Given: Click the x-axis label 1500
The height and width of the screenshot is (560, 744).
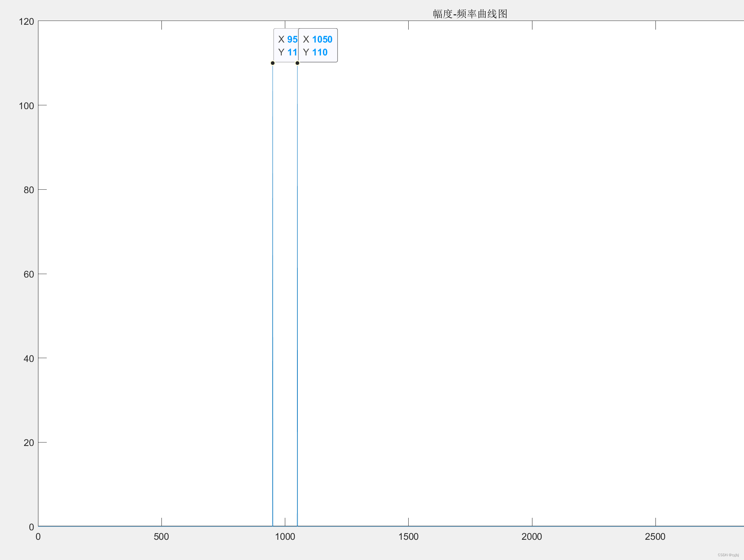Looking at the screenshot, I should [x=409, y=537].
